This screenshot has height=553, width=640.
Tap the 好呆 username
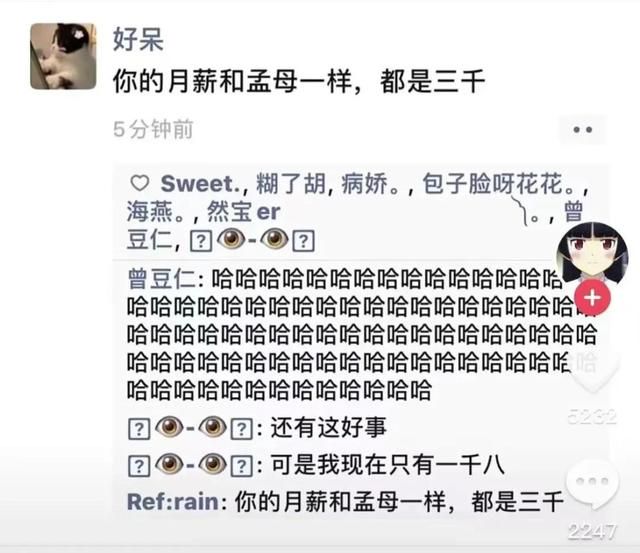point(138,40)
